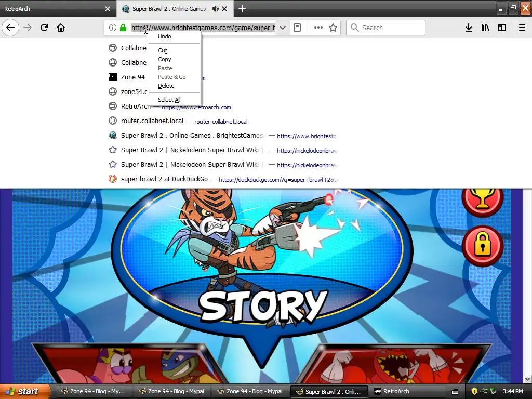
Task: Close the Super Brawl 2 tab
Action: pos(224,9)
